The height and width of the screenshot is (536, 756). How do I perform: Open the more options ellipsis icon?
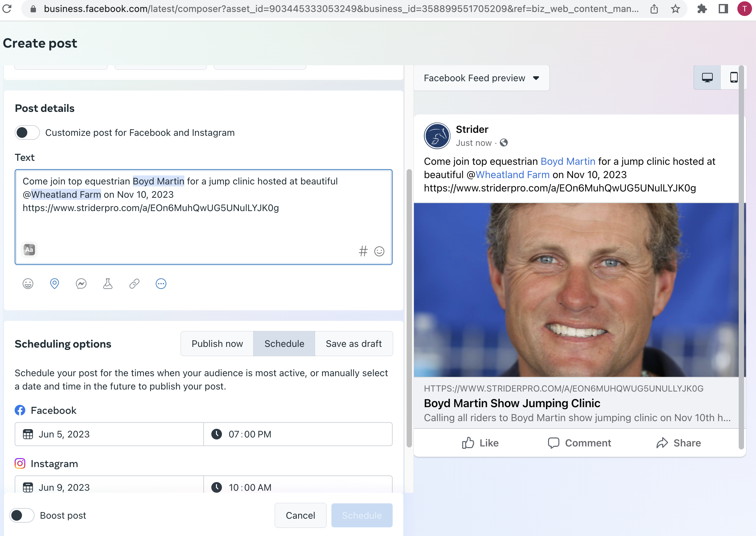tap(161, 284)
